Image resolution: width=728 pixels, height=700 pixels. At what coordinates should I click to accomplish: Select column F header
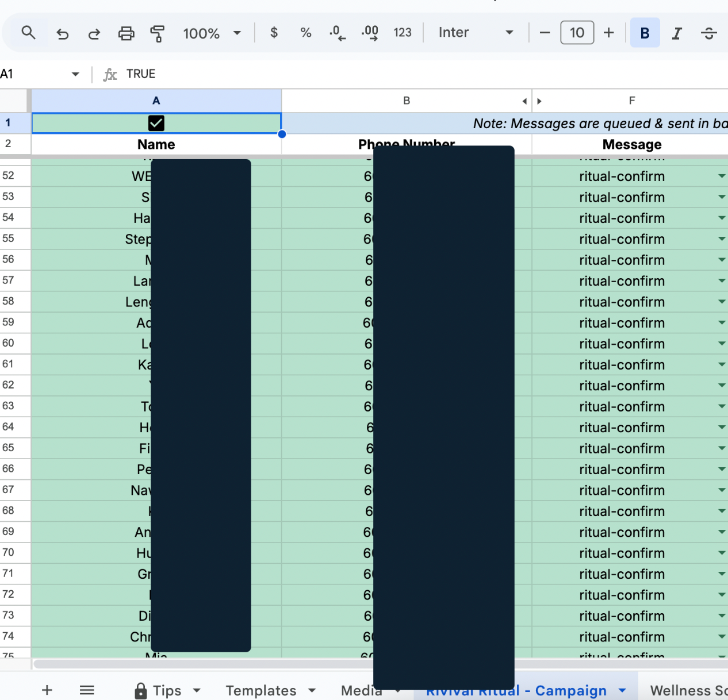point(631,101)
